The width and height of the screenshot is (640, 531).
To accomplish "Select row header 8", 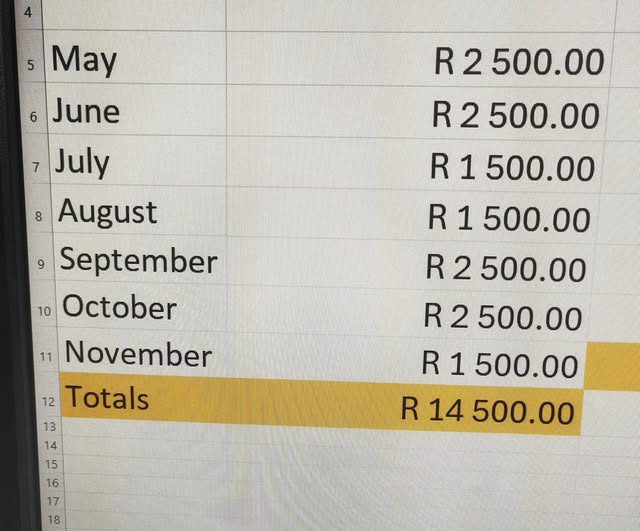I will coord(39,216).
